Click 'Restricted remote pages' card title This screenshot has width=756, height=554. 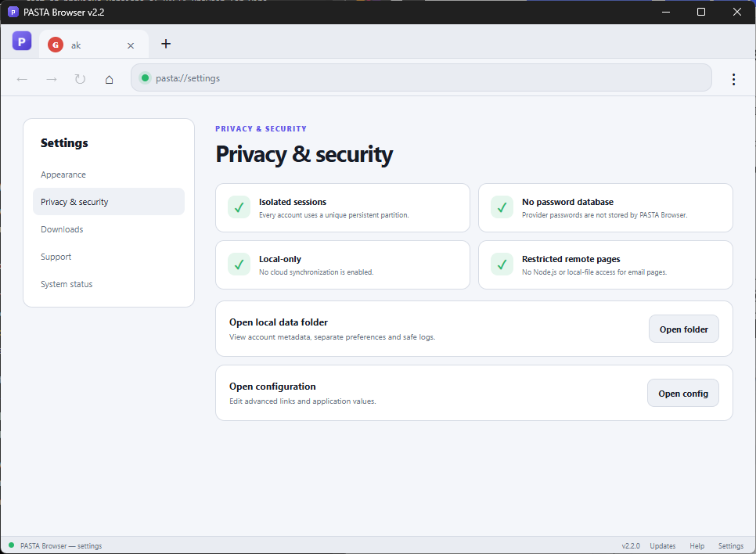click(x=571, y=259)
